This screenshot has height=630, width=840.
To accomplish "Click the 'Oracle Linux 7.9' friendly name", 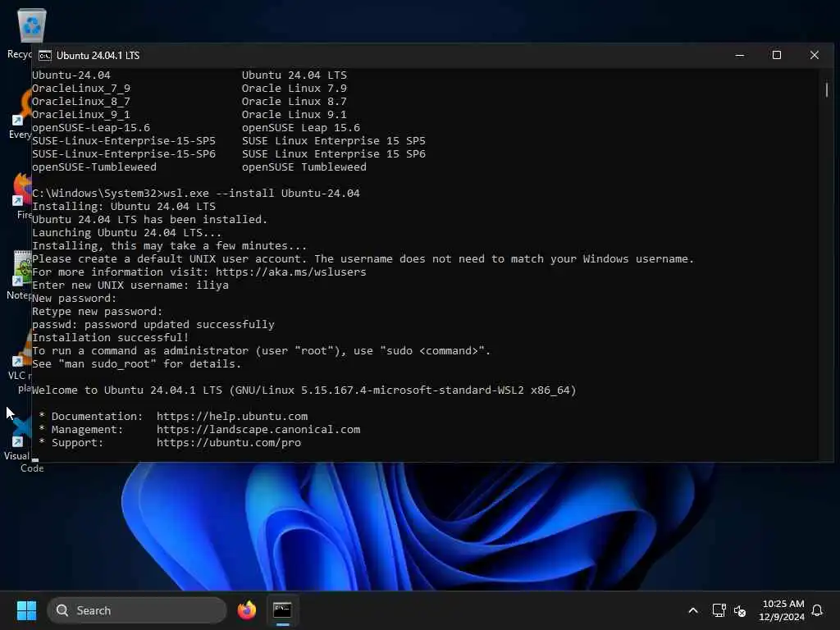I will pos(294,89).
